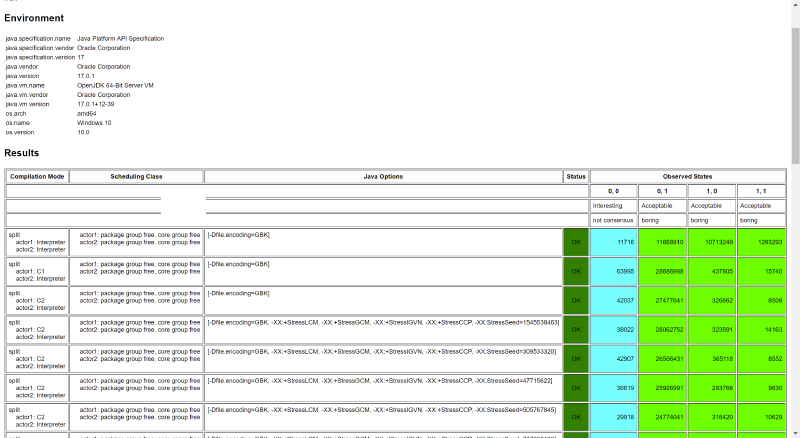Select the cell with value 1293293
Viewport: 800px width, 438px height.
tap(762, 242)
